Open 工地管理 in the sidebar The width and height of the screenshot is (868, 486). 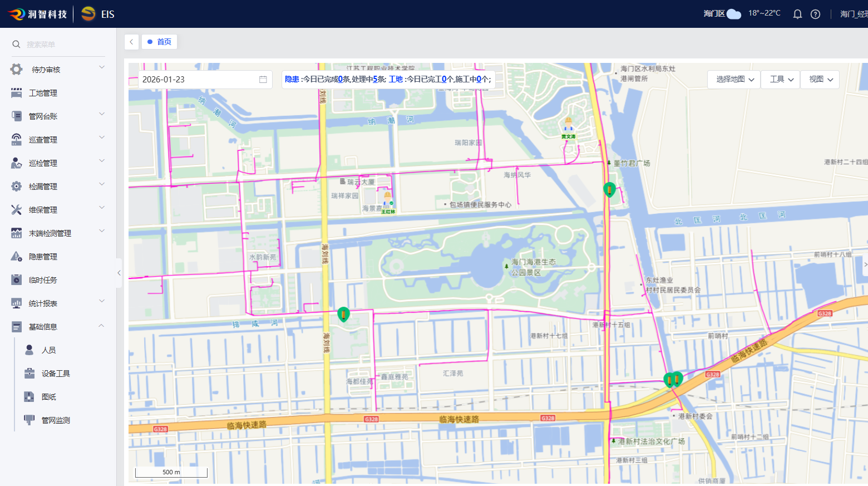pyautogui.click(x=43, y=93)
